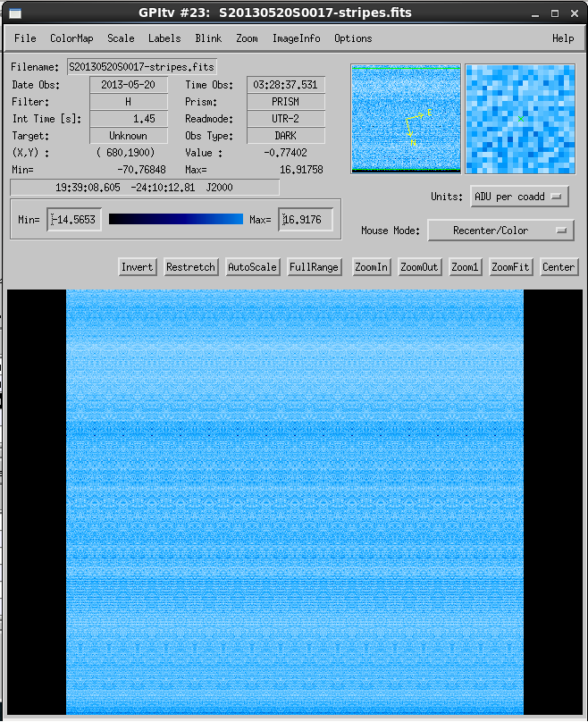Apply AutoScale to the image
The image size is (588, 722).
pyautogui.click(x=253, y=267)
